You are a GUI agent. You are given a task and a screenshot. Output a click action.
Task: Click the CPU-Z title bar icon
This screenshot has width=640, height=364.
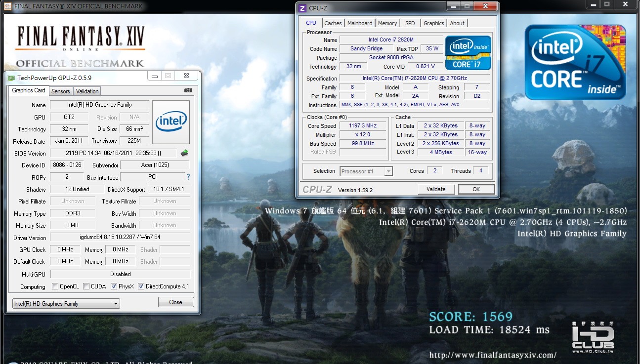tap(302, 8)
